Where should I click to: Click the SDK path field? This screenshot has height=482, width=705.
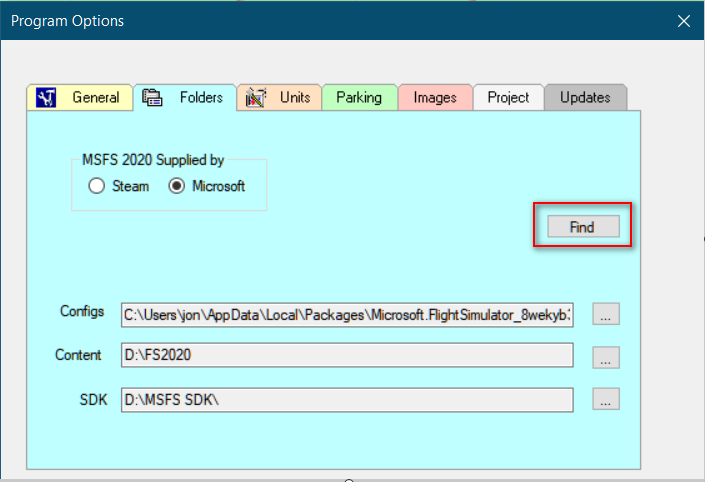pyautogui.click(x=347, y=400)
